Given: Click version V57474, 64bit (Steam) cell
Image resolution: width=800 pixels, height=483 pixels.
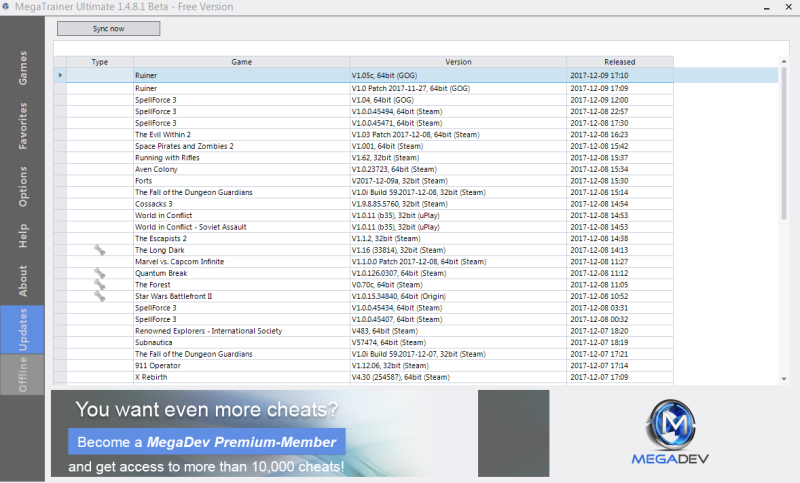Looking at the screenshot, I should pos(458,343).
